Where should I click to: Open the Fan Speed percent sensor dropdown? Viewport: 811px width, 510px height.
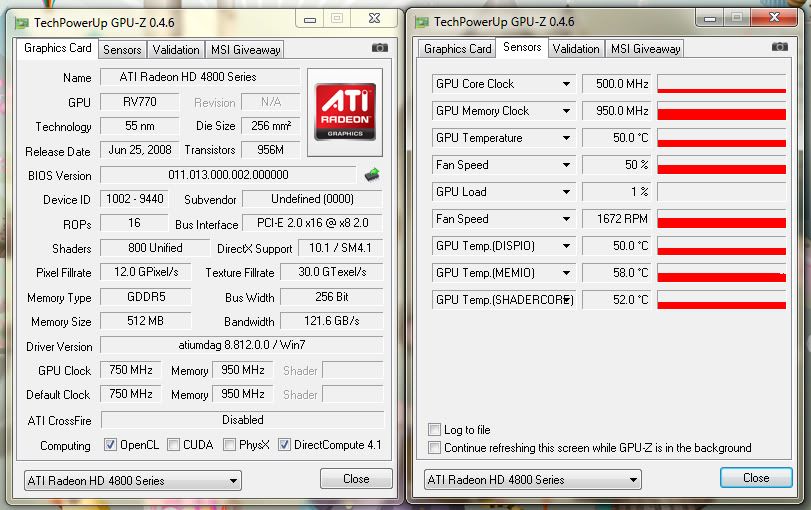pos(566,165)
